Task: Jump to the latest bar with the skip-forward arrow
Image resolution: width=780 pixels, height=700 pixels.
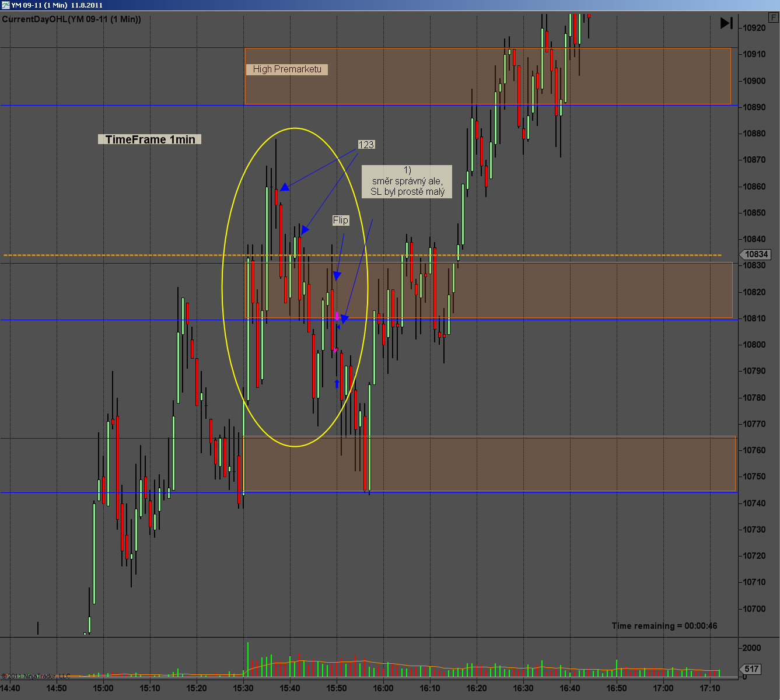Action: pos(726,23)
